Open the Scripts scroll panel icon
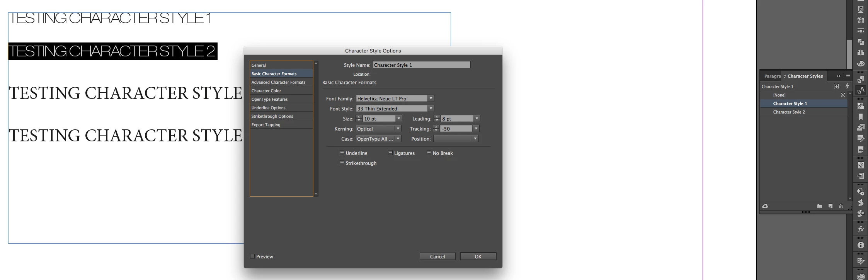The height and width of the screenshot is (280, 868). pos(861,203)
